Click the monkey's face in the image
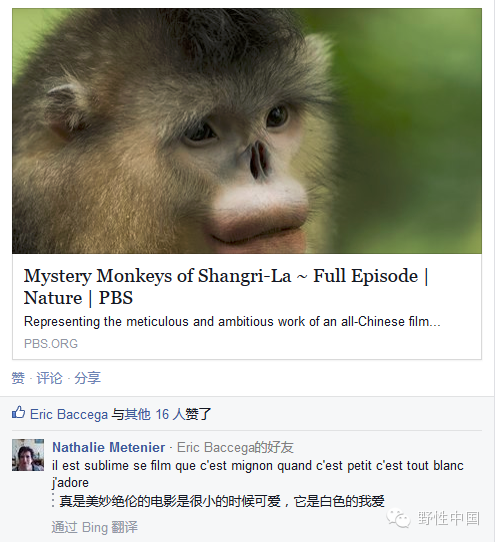Screen dimensions: 495x542 (239, 162)
